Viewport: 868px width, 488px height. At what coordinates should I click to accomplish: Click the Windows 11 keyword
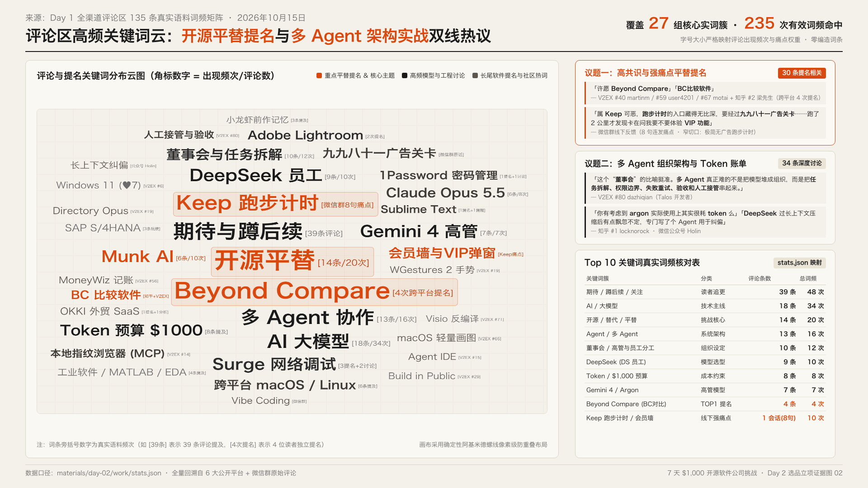(x=99, y=185)
